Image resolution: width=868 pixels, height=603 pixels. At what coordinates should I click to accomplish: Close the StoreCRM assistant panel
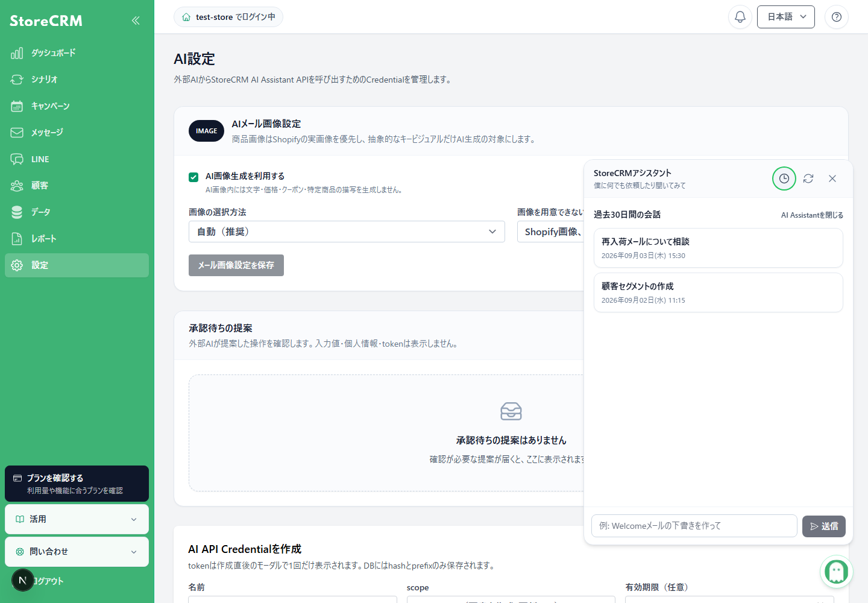(x=832, y=178)
